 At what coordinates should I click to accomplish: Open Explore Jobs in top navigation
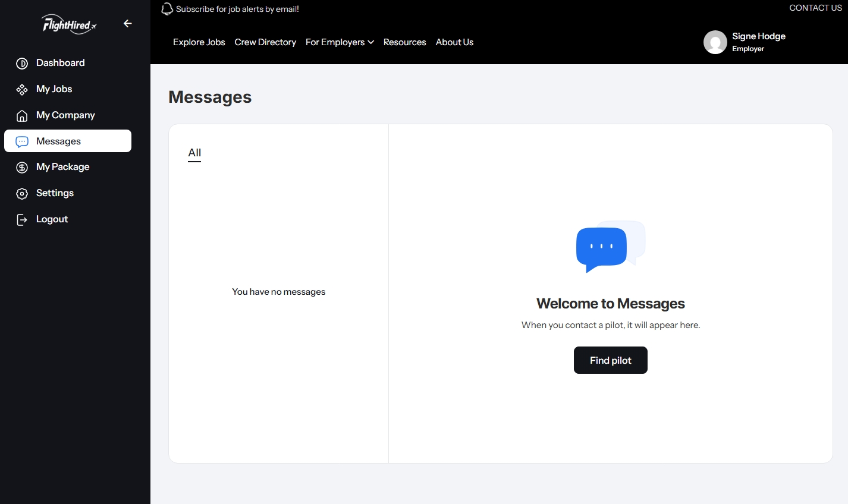pyautogui.click(x=199, y=42)
